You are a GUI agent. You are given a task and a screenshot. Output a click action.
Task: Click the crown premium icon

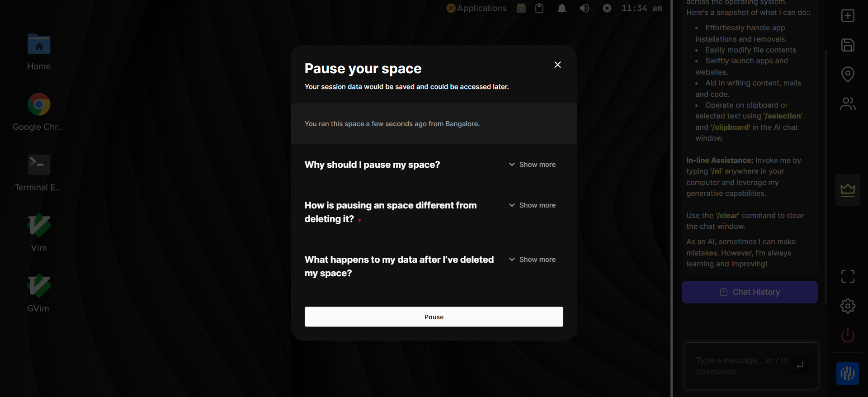tap(848, 190)
